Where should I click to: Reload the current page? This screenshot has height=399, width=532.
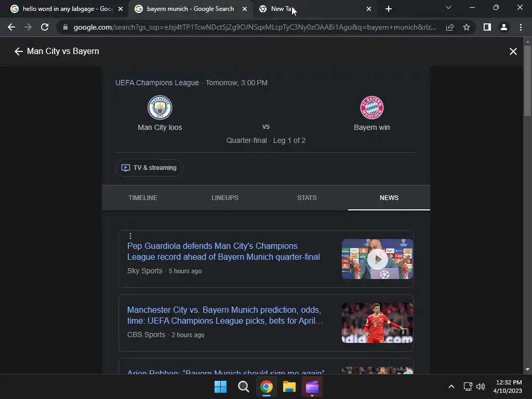[45, 27]
